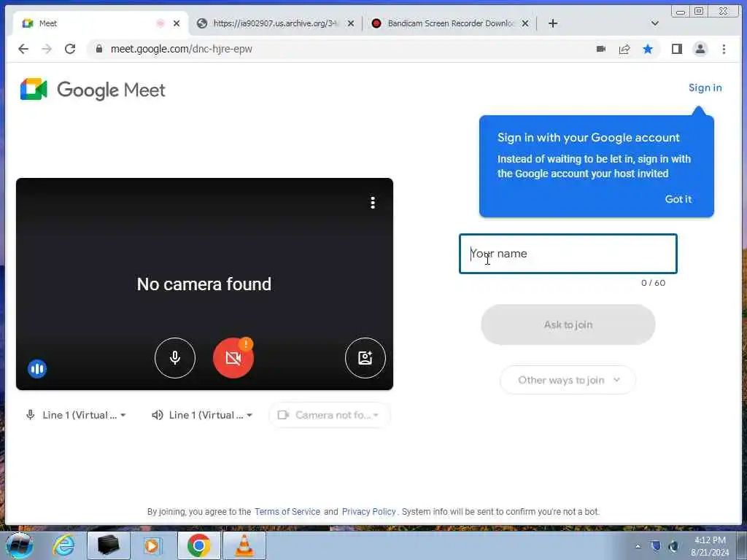Click the address bar URL
The width and height of the screenshot is (747, 560).
click(x=181, y=49)
